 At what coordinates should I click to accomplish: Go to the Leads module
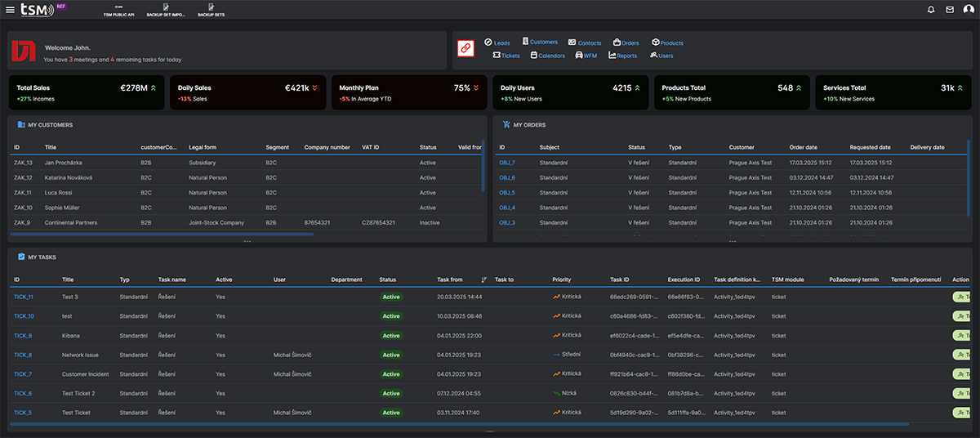click(x=497, y=42)
